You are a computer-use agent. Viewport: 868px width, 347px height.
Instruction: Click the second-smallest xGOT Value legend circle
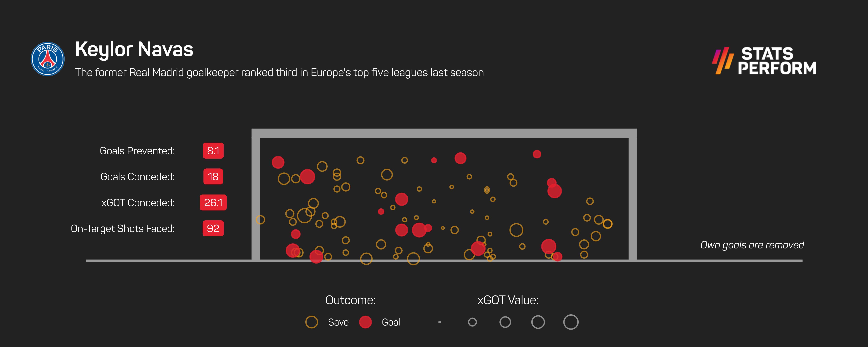pos(472,322)
